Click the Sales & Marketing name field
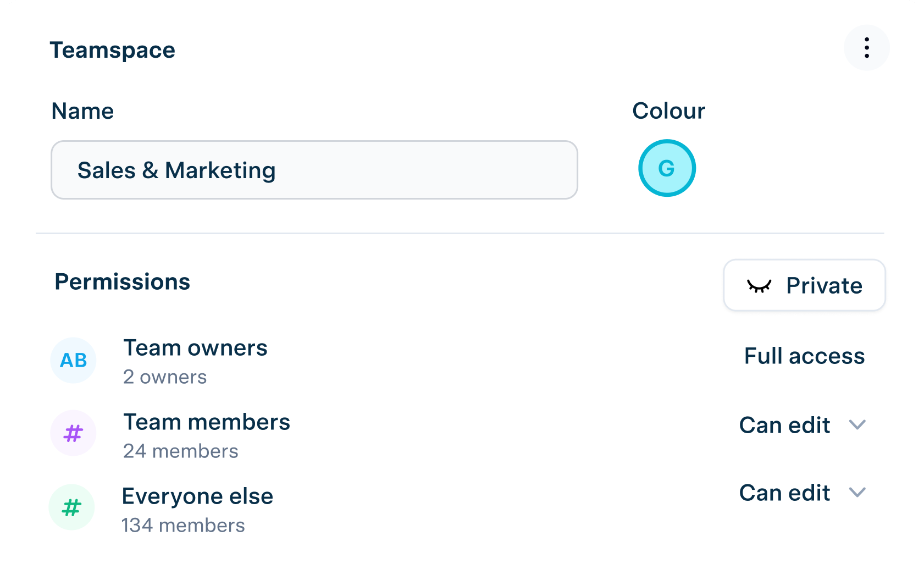Viewport: 924px width, 569px height. (x=314, y=170)
